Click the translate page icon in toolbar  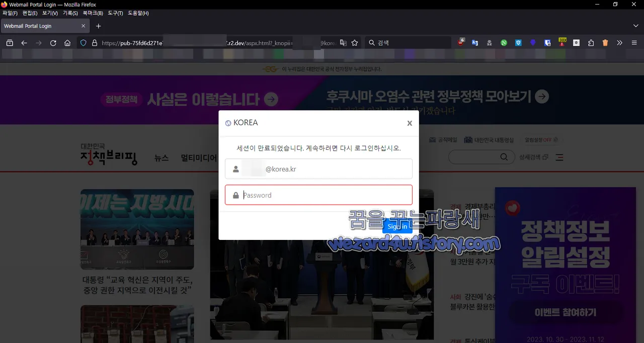[344, 43]
